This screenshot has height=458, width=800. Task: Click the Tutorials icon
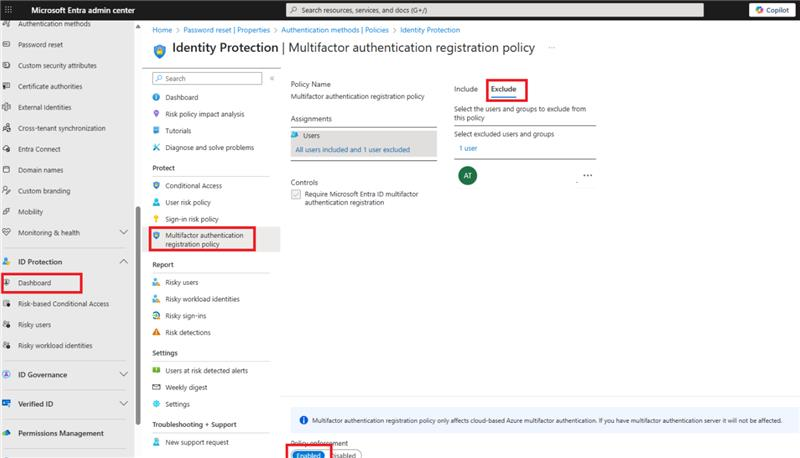[x=156, y=131]
